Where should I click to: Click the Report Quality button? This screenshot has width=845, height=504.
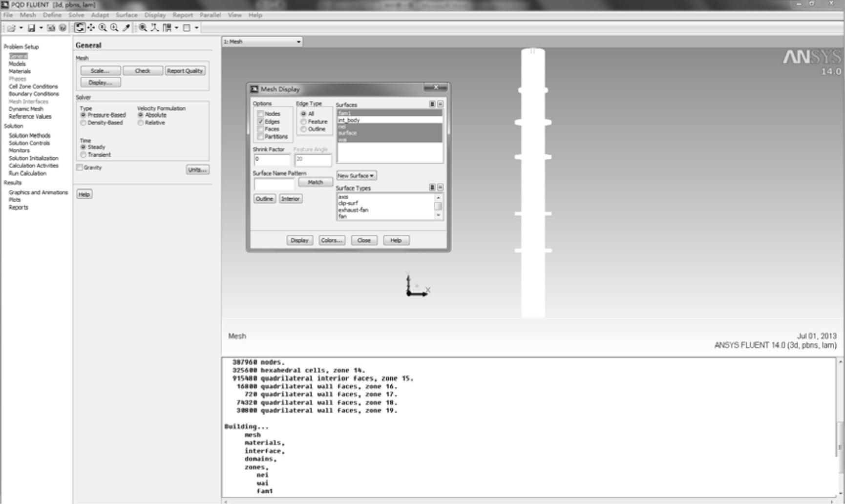185,71
